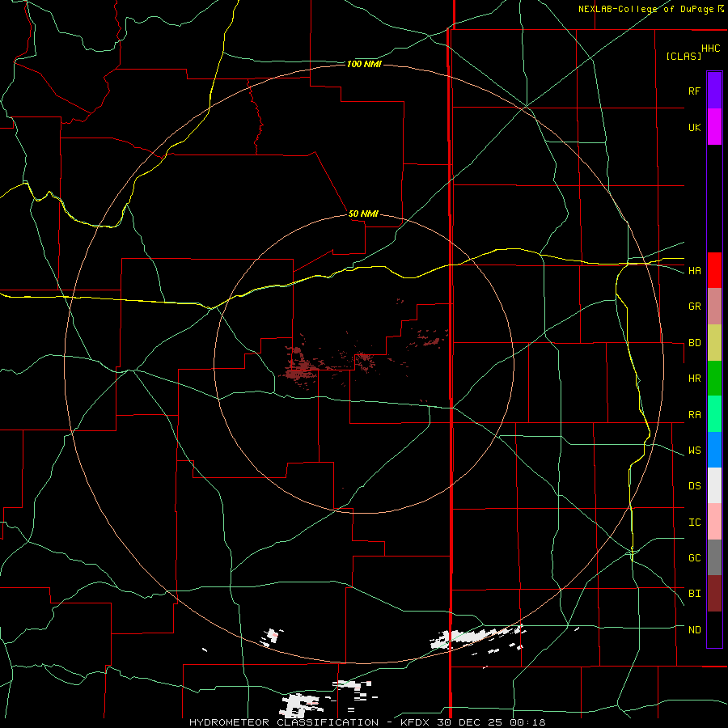Viewport: 728px width, 728px height.
Task: Click the RA mint legend swatch
Action: pyautogui.click(x=714, y=414)
